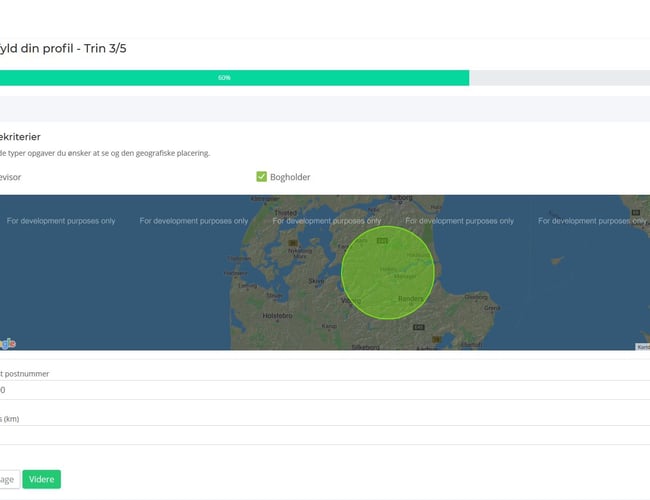Image resolution: width=650 pixels, height=500 pixels.
Task: Go back with the Tilbage button
Action: pyautogui.click(x=8, y=479)
